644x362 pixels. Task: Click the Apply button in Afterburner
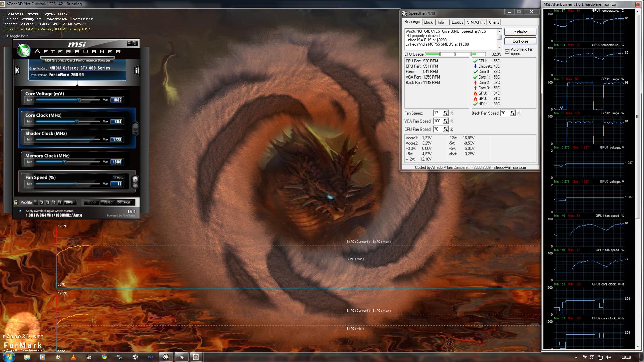pos(91,202)
